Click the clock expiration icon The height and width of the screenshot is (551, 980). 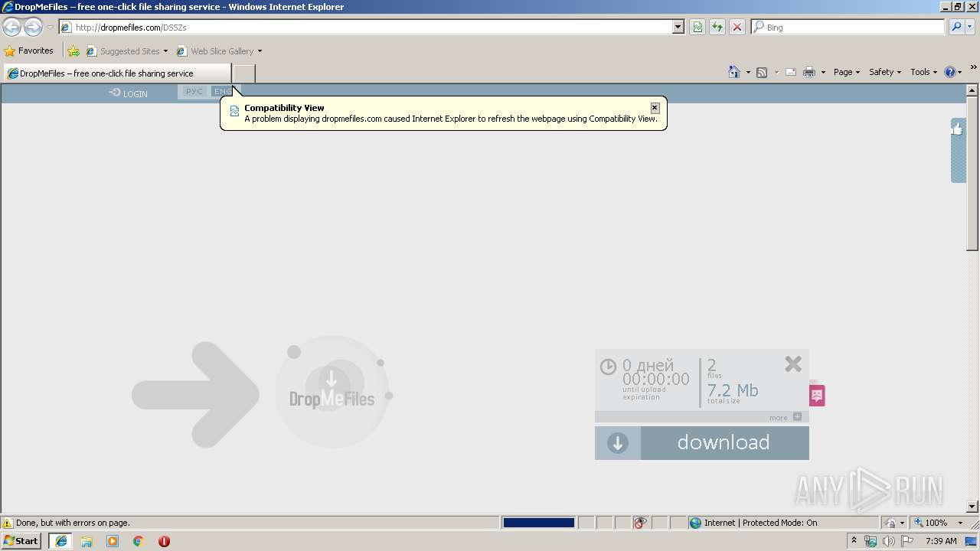[x=608, y=367]
